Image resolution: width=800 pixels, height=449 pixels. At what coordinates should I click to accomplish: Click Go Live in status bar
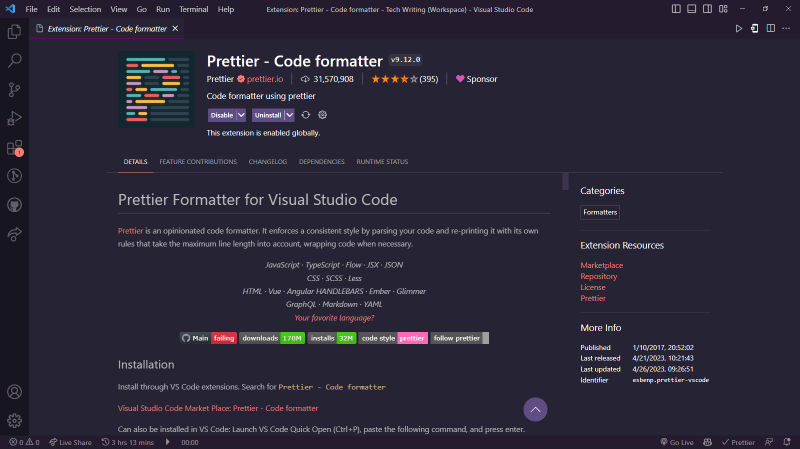tap(677, 442)
